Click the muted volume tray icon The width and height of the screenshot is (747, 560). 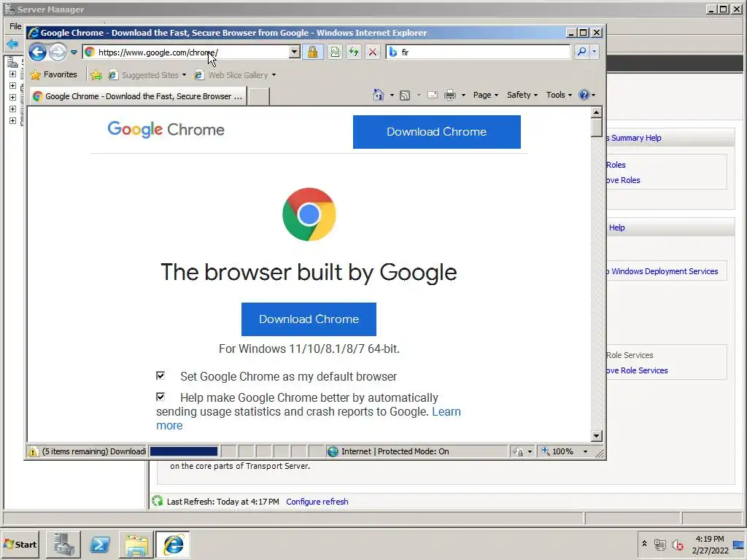coord(677,544)
